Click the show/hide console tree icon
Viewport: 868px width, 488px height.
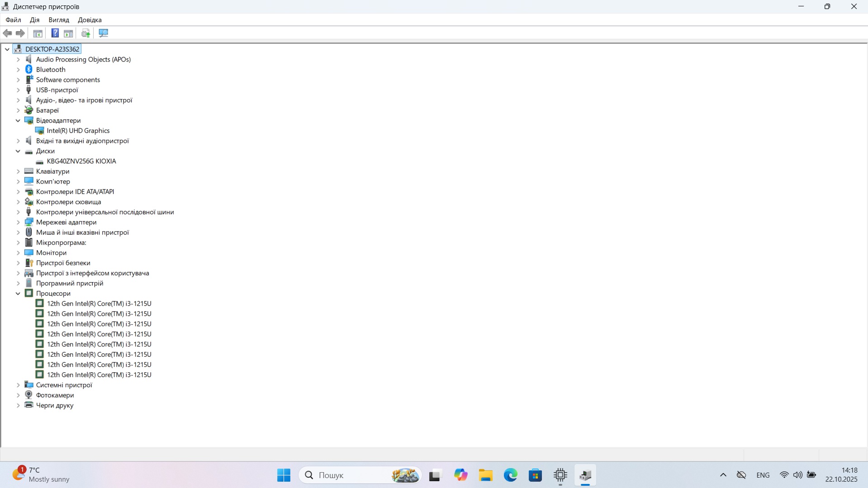click(38, 33)
